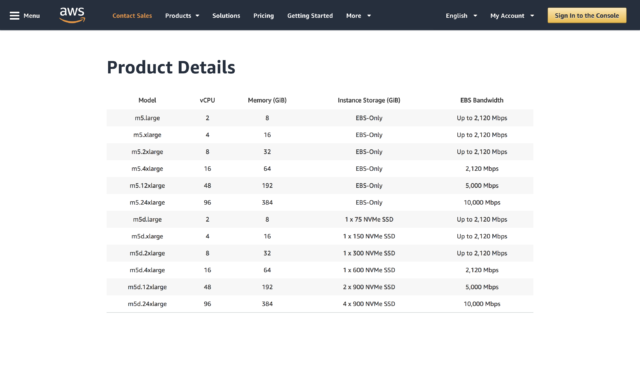Click 2,120 Mbps in m5d.4xlarge row
The height and width of the screenshot is (367, 640).
pos(482,270)
